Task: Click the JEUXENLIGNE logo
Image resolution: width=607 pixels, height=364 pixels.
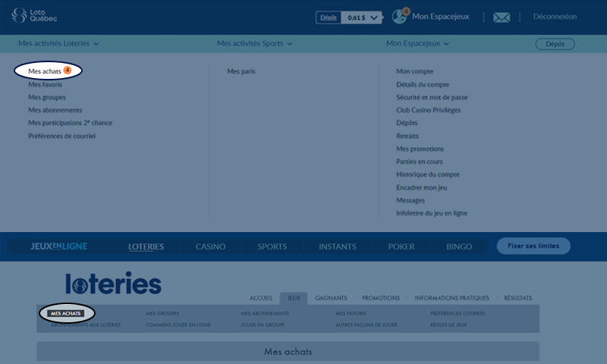Action: 59,246
